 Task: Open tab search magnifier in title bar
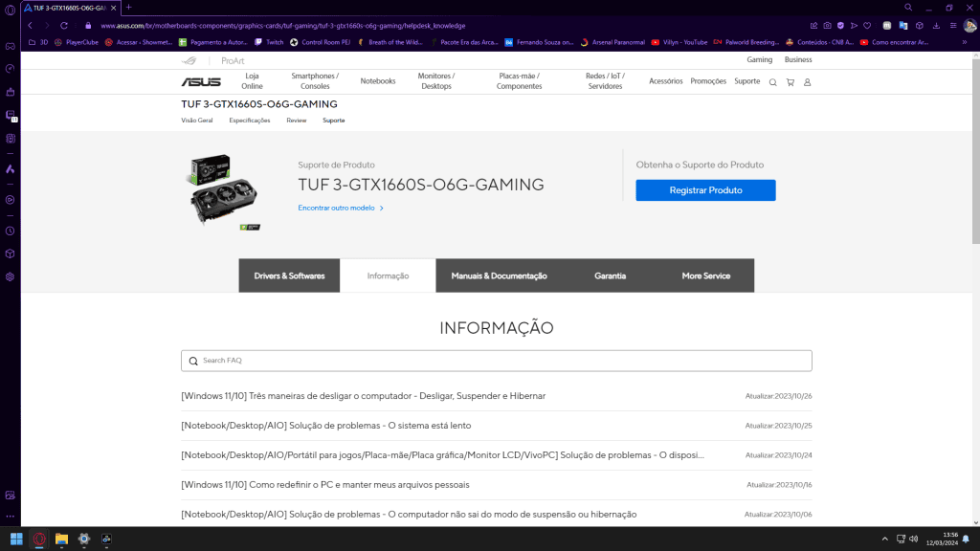908,8
